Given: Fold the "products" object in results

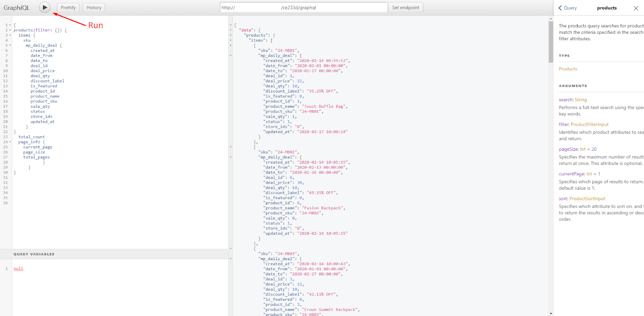Looking at the screenshot, I should 231,35.
